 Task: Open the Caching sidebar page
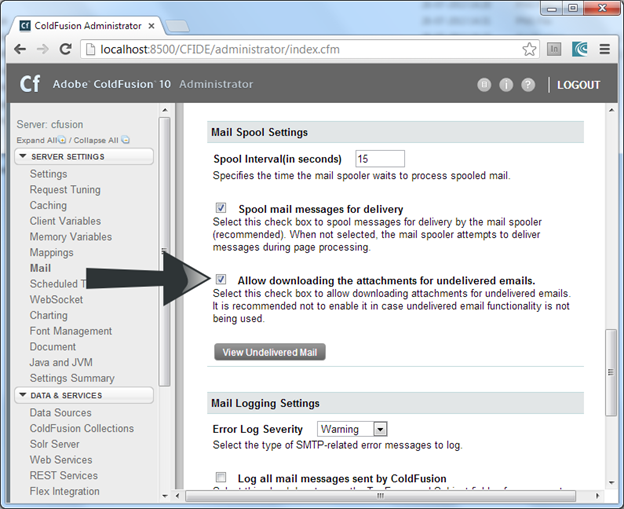click(x=48, y=205)
